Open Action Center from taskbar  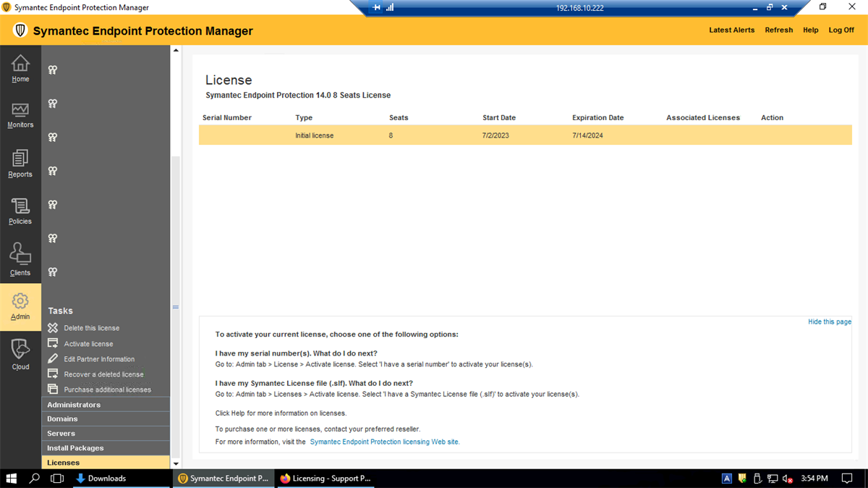[x=847, y=479]
